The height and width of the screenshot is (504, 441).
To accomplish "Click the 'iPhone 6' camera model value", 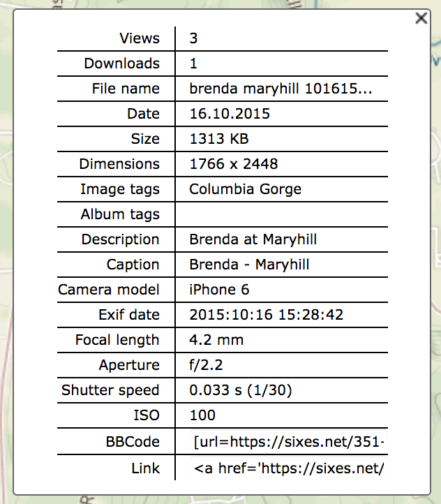I will pos(219,290).
